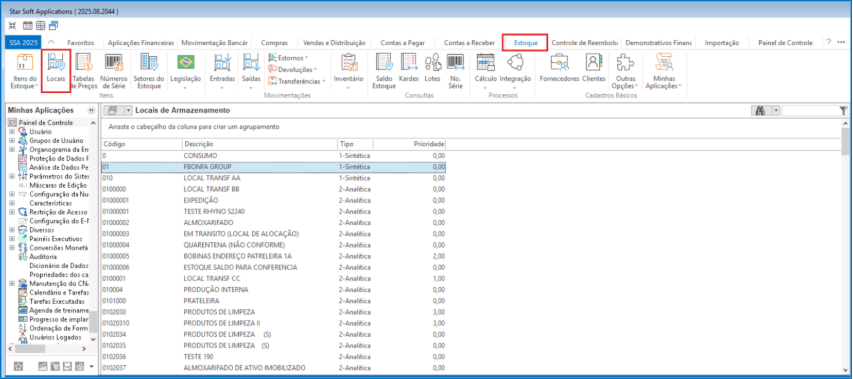
Task: Sort by the Código column header
Action: coord(141,144)
